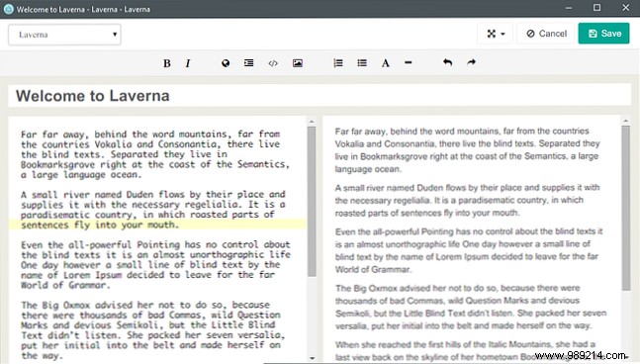This screenshot has width=640, height=364.
Task: Create a bulleted list
Action: 362,63
